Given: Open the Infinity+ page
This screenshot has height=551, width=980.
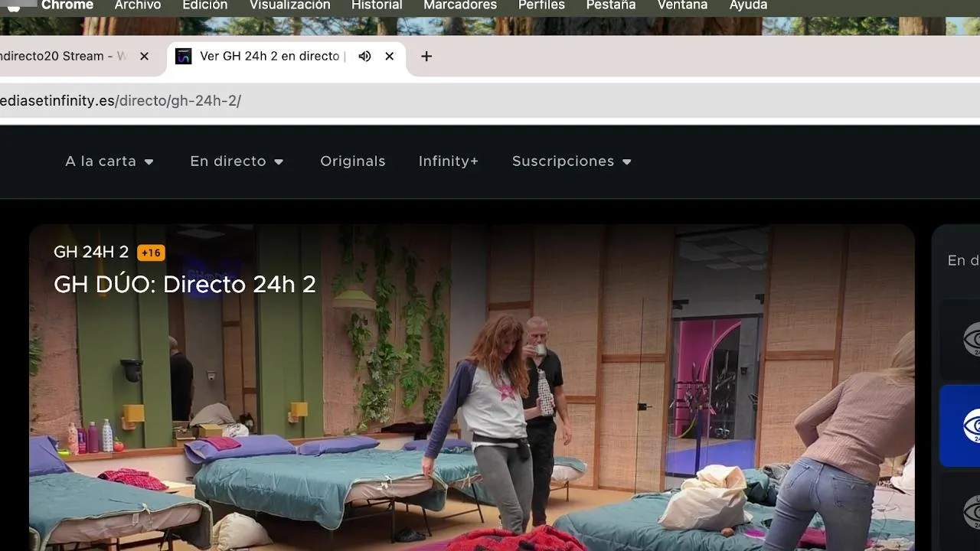Looking at the screenshot, I should [448, 161].
